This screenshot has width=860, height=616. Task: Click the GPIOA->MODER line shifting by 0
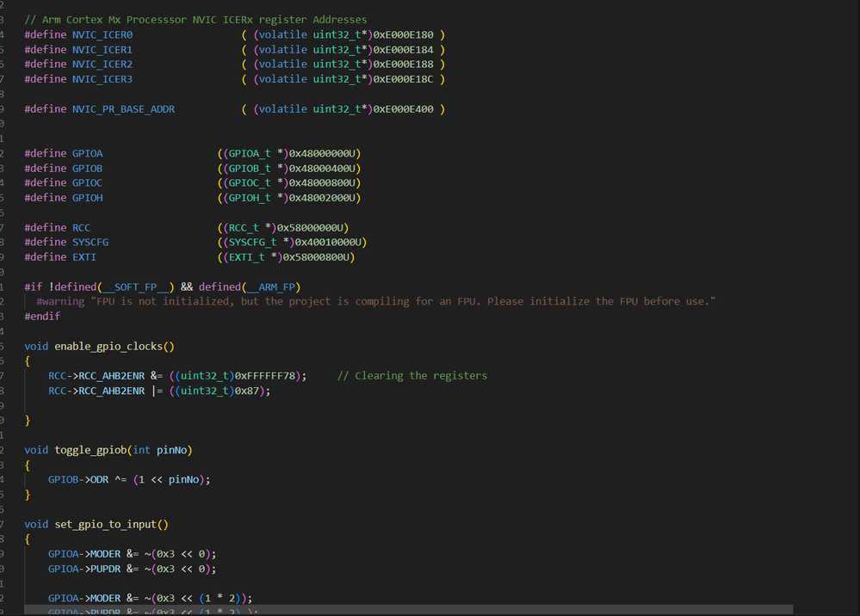tap(133, 554)
